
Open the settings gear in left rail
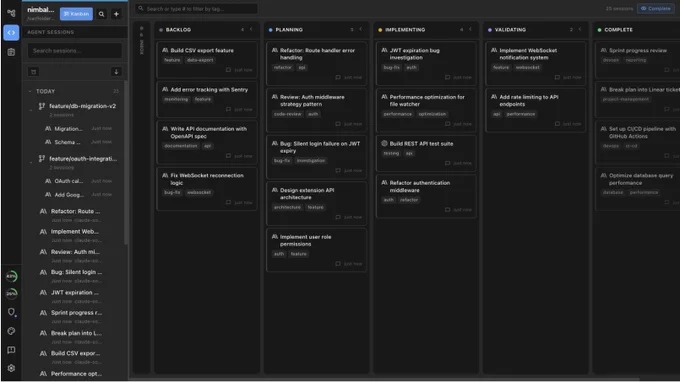click(11, 368)
